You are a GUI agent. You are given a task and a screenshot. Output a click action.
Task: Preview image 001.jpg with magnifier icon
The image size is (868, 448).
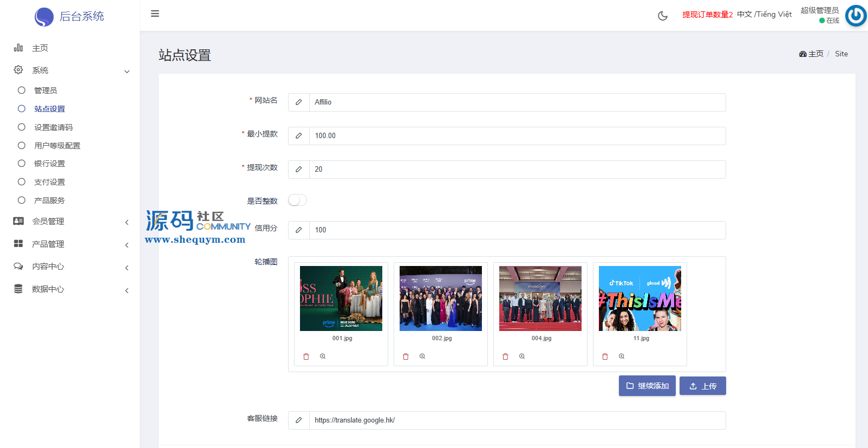coord(323,356)
